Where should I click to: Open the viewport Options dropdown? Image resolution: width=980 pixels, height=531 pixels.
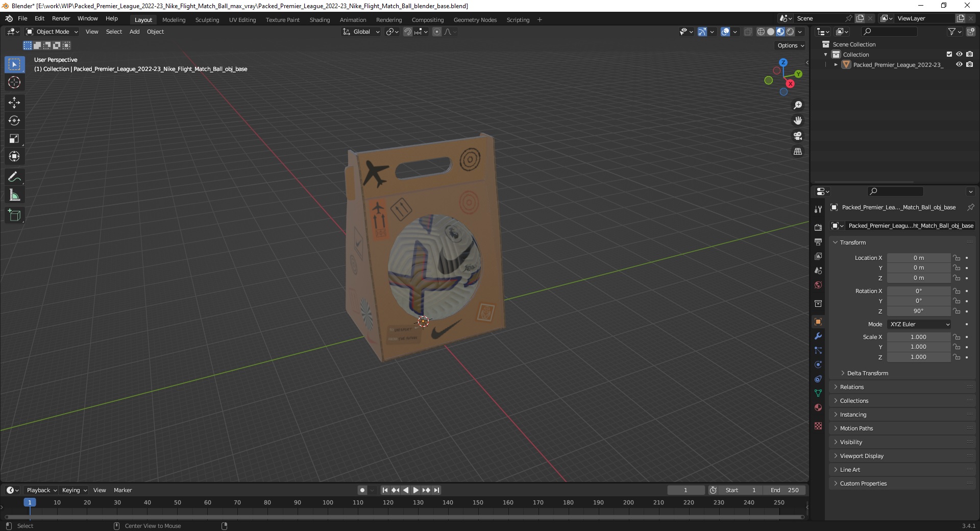click(x=791, y=45)
